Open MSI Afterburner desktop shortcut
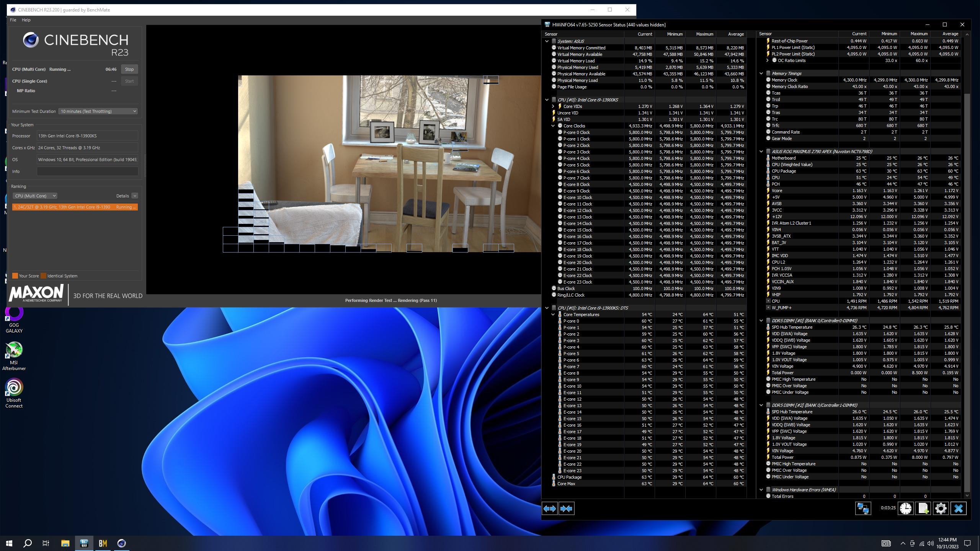Viewport: 980px width, 551px height. (14, 356)
